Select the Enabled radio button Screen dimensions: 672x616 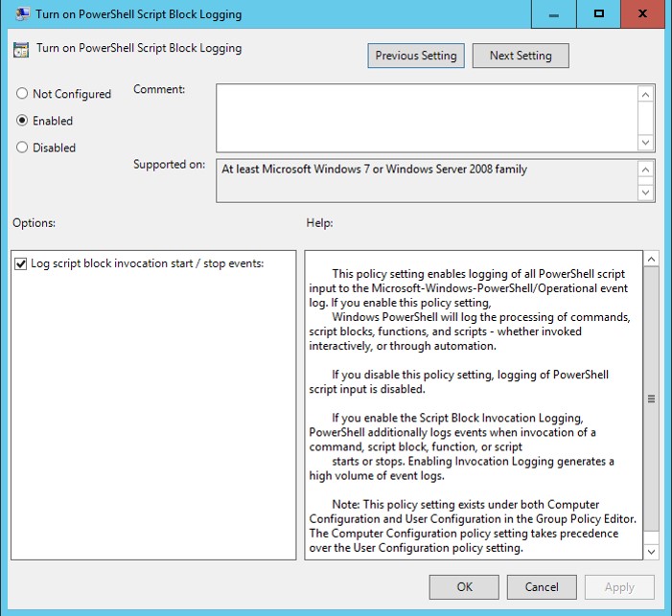(22, 121)
